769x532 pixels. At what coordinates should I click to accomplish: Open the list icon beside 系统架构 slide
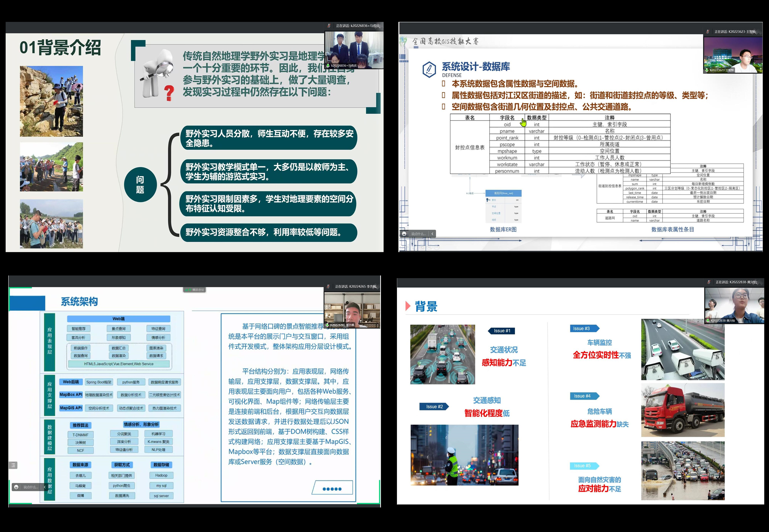(x=13, y=465)
